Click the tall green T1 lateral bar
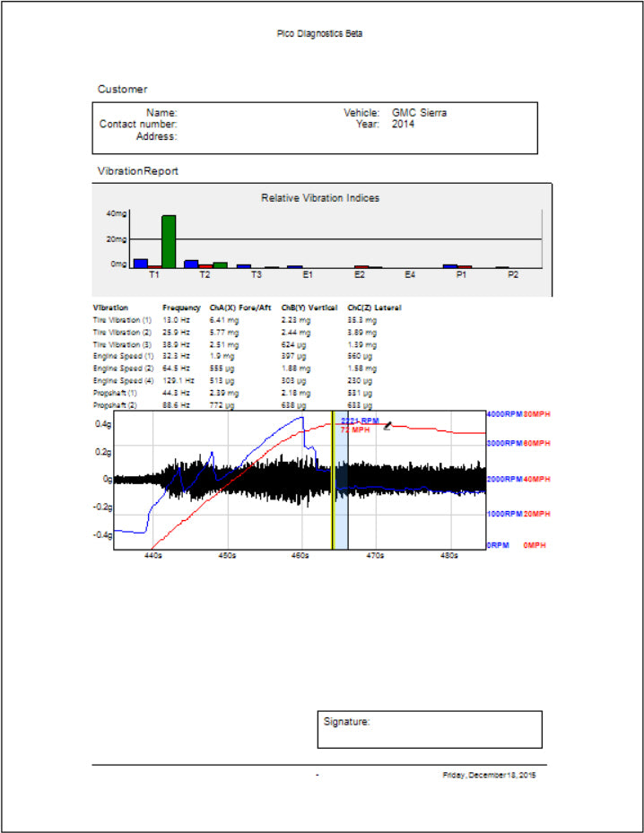Screen dimensions: 644x833 169,242
